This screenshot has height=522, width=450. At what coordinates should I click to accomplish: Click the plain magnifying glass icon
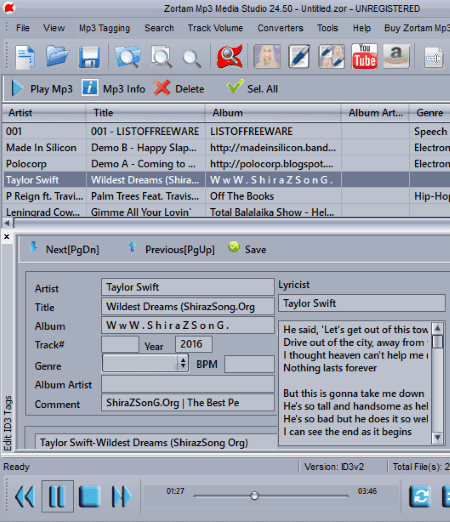click(x=192, y=58)
